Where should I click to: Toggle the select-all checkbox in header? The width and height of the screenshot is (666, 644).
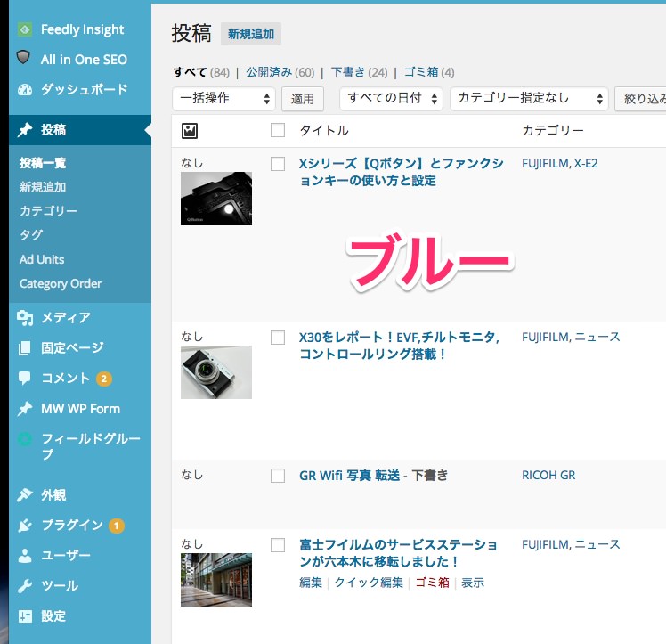(x=278, y=130)
